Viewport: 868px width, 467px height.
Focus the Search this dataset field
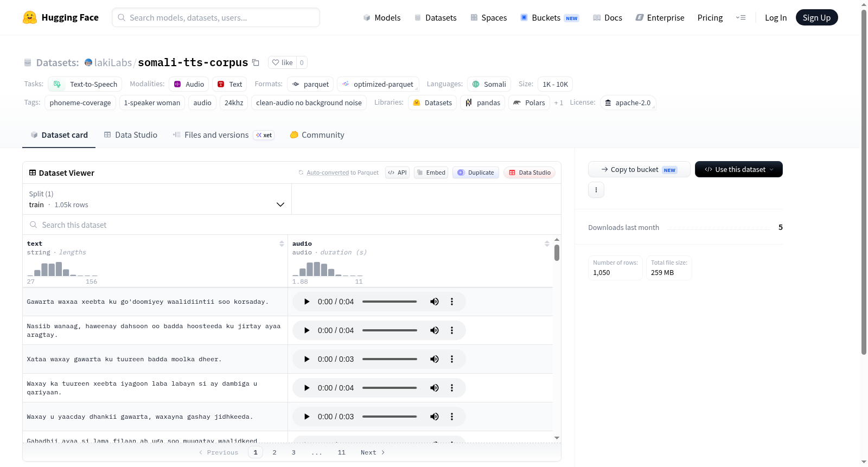(292, 225)
